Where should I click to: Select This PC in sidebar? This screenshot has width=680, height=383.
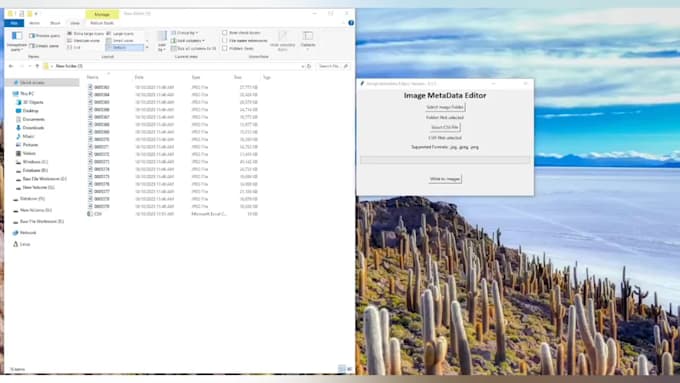coord(24,93)
